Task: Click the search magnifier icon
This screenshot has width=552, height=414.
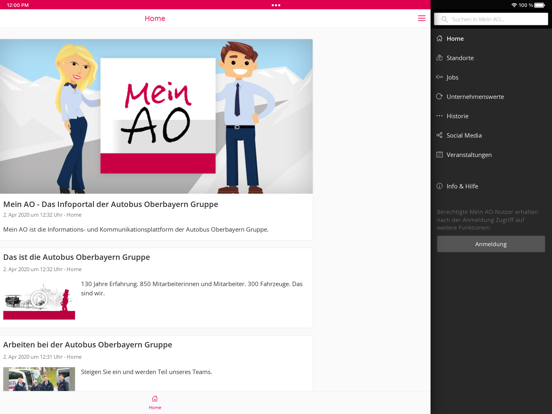Action: tap(445, 19)
